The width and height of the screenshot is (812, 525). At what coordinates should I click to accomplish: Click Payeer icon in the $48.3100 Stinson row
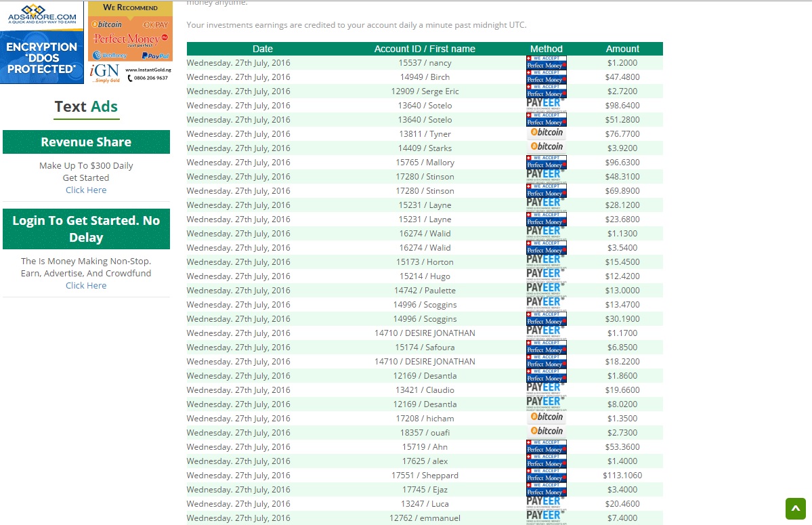coord(547,176)
